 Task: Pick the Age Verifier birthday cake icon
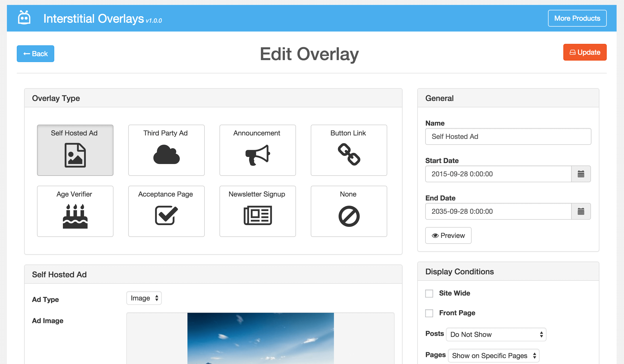tap(75, 216)
